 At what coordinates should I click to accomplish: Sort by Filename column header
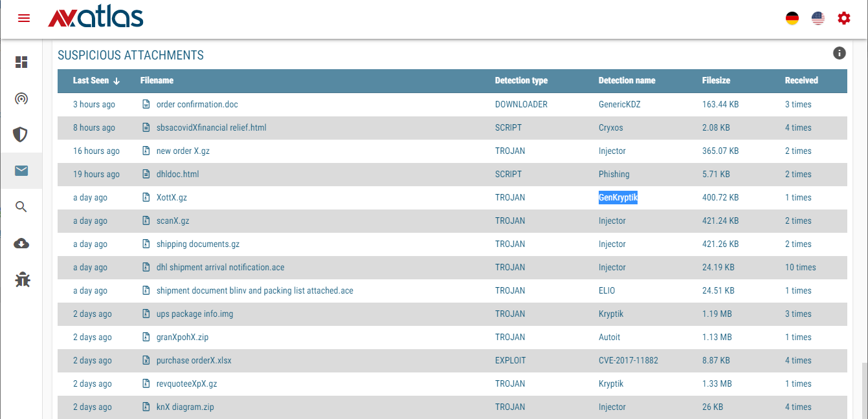[157, 81]
